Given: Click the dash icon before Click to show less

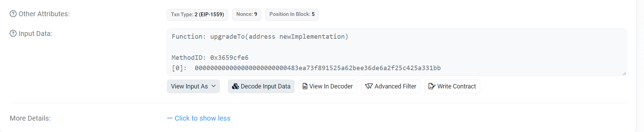Looking at the screenshot, I should pyautogui.click(x=170, y=118).
